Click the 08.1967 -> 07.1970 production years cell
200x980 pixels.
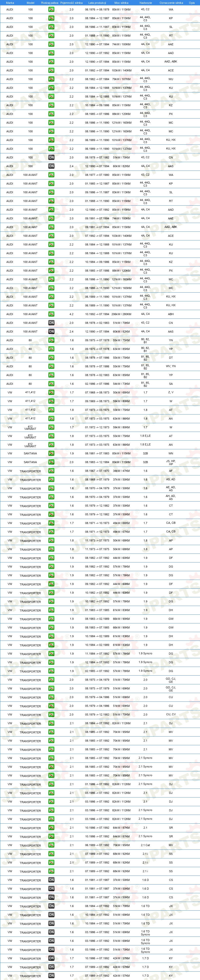click(x=97, y=471)
